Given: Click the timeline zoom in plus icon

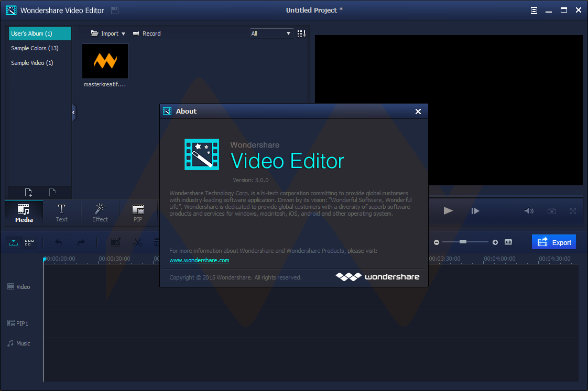Looking at the screenshot, I should pos(495,242).
